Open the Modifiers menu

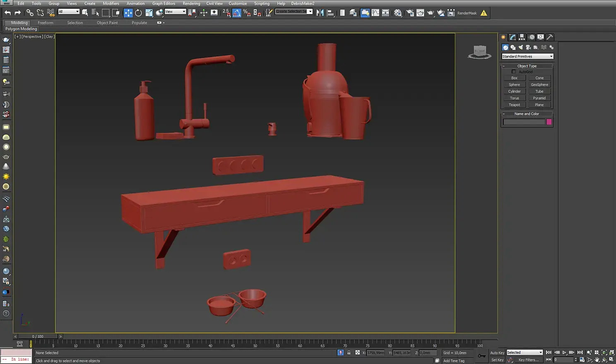click(x=111, y=3)
